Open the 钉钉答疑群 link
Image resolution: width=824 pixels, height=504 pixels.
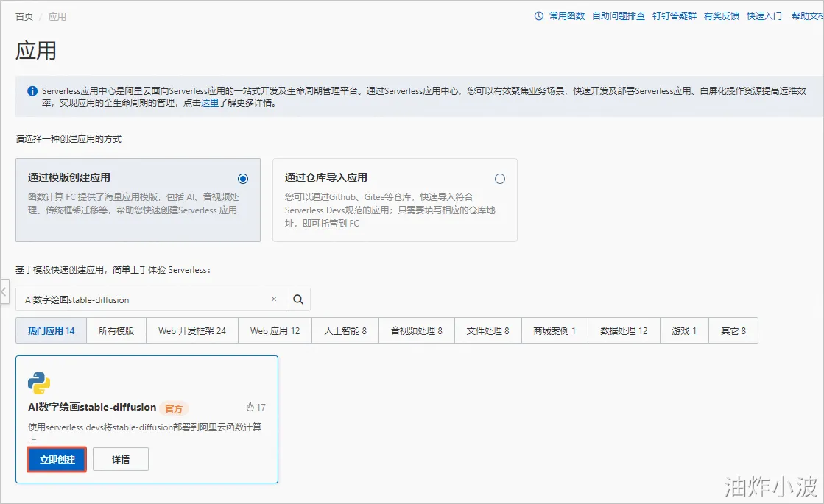tap(675, 15)
